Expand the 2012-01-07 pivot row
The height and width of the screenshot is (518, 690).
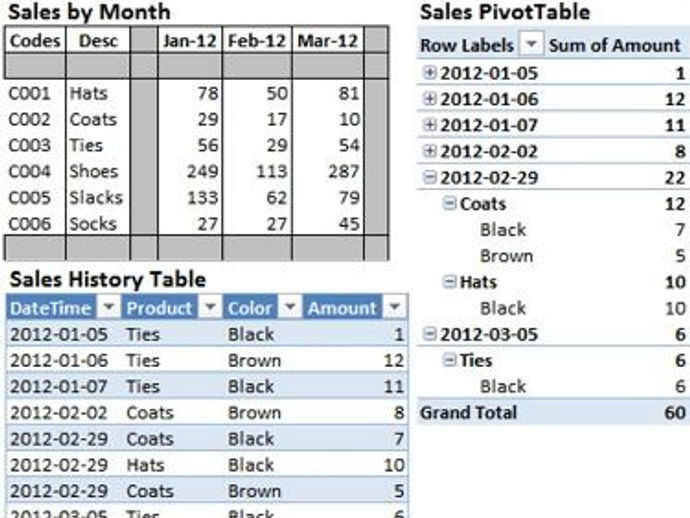(x=429, y=125)
